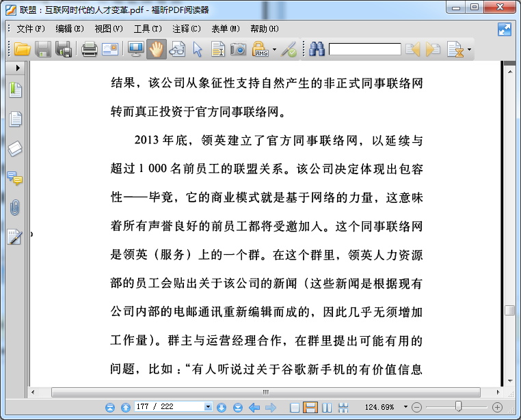The height and width of the screenshot is (420, 521).
Task: Open the RMS lock dropdown arrow
Action: pos(274,50)
